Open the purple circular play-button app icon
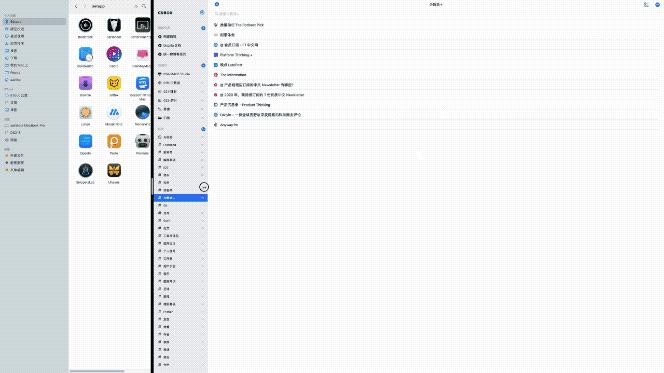Screen dimensions: 664x373 114,54
